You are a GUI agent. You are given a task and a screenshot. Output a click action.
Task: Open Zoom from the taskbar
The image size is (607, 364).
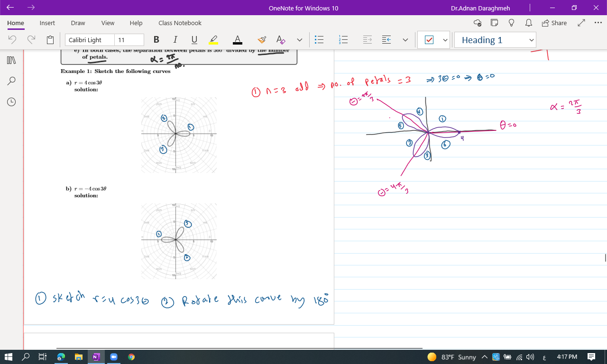(x=113, y=357)
